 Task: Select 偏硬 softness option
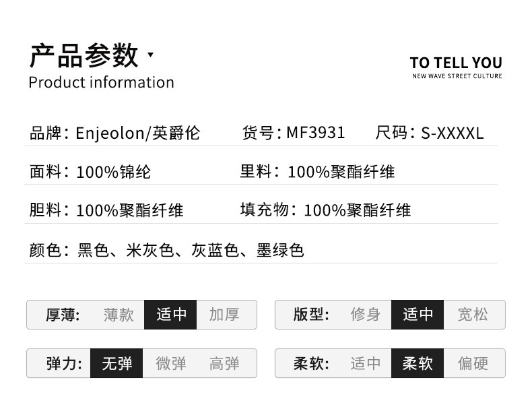coord(473,364)
